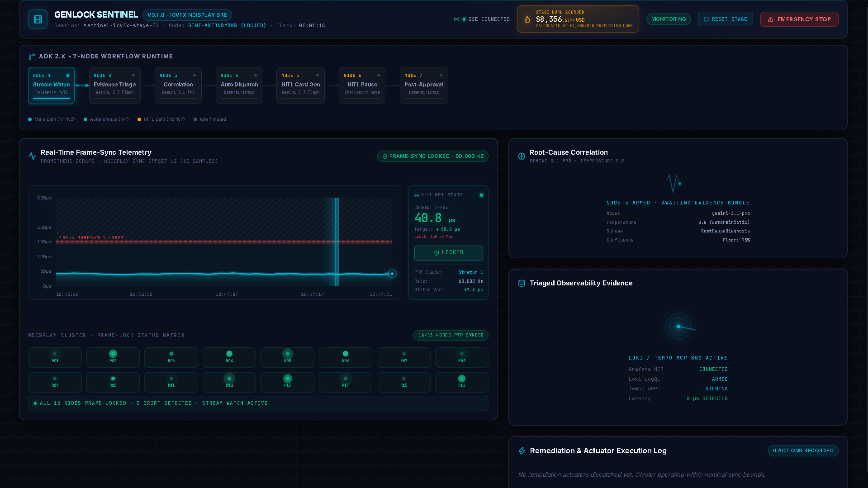
Task: Click the SSE connected signal icon
Action: [x=456, y=19]
